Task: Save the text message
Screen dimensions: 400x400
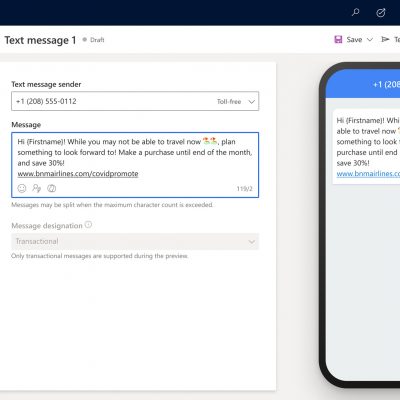Action: (354, 40)
